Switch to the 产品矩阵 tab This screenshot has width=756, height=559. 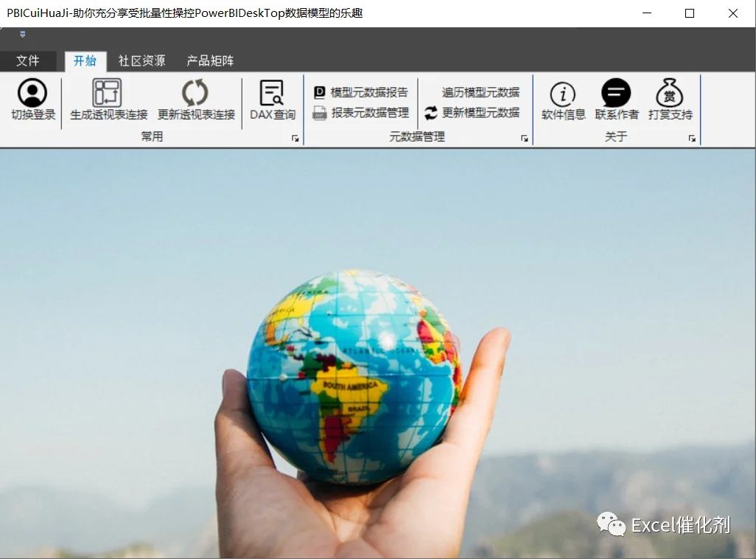pyautogui.click(x=210, y=60)
